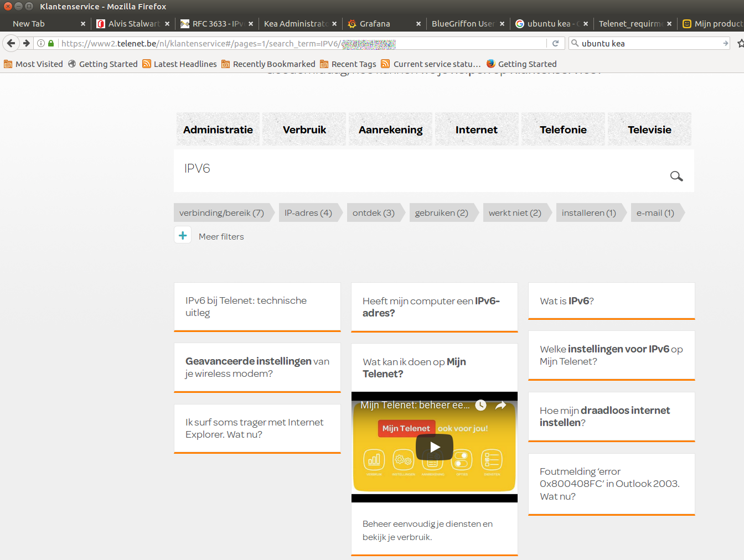This screenshot has height=560, width=744.
Task: Open the Recent Tags bookmarks folder
Action: tap(348, 64)
